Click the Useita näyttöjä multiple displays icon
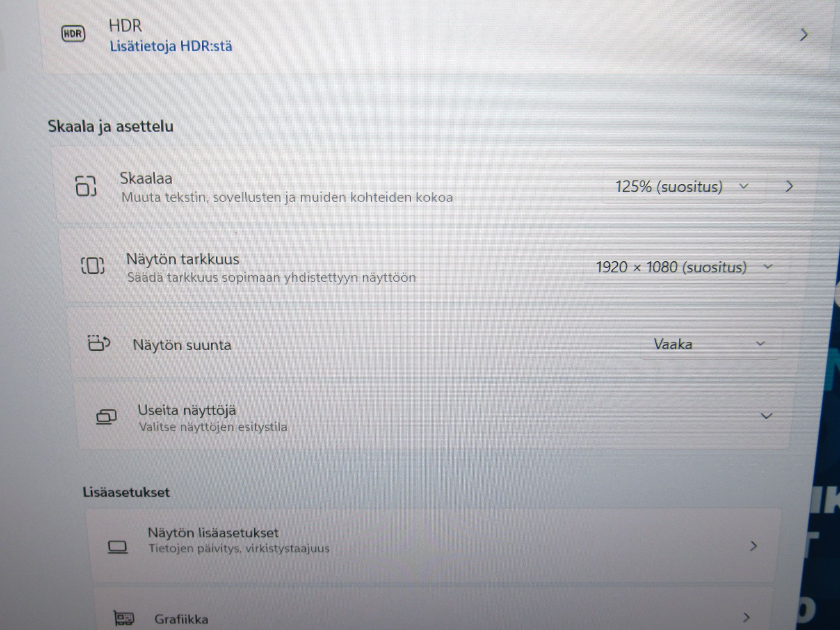 pyautogui.click(x=106, y=417)
